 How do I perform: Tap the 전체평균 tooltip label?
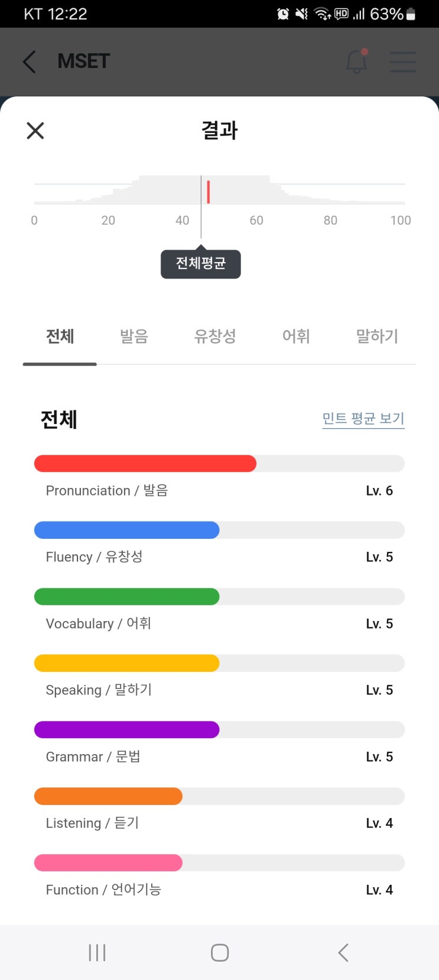pos(201,264)
